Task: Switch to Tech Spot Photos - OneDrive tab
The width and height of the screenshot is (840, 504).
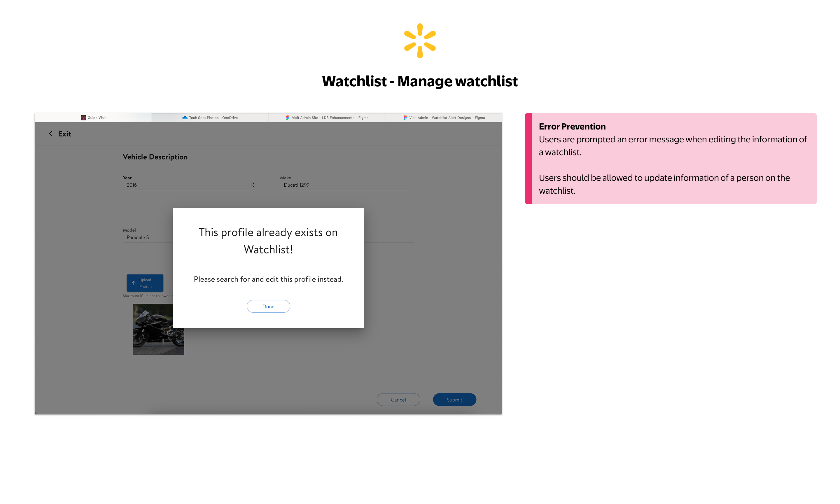Action: pos(210,118)
